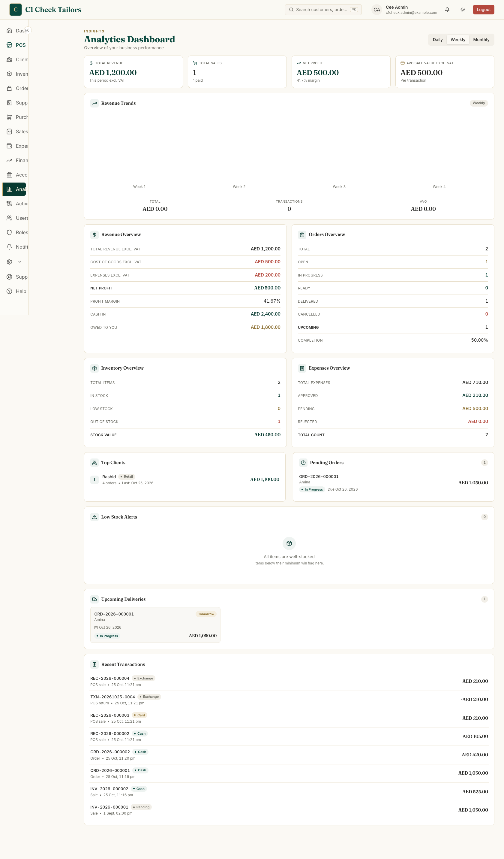This screenshot has height=859, width=504.
Task: Switch to the Daily period tab
Action: pos(438,40)
